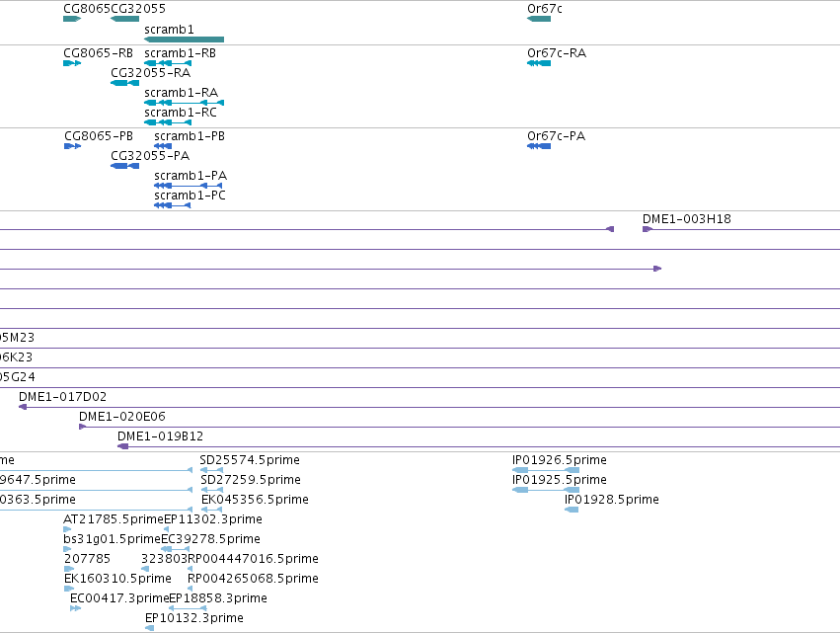Click the DME1-017D02 clone feature
Viewport: 840px width, 633px height.
[x=429, y=407]
